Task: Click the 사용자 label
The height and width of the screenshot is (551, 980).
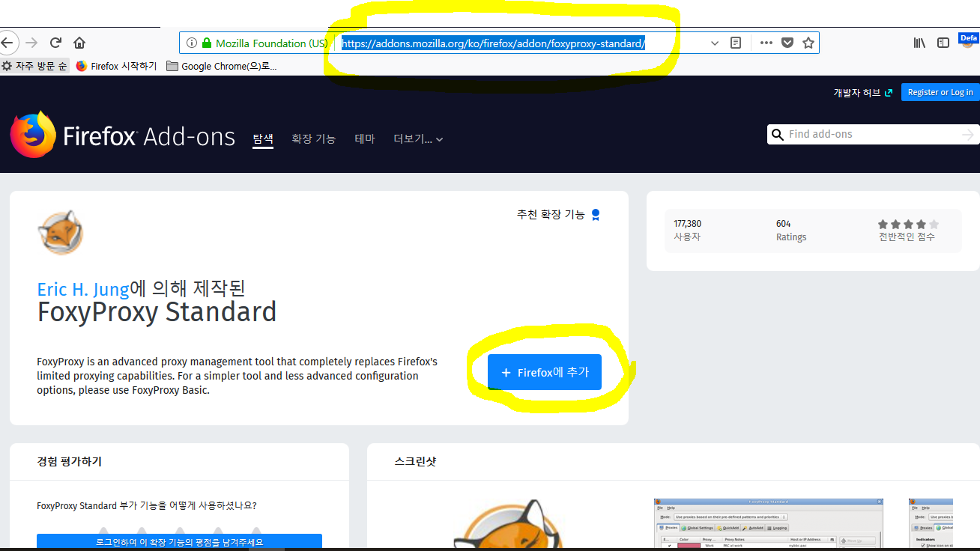Action: coord(686,237)
